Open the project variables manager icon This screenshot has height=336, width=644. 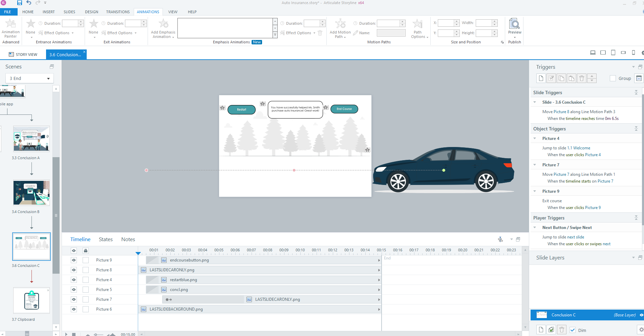(639, 78)
